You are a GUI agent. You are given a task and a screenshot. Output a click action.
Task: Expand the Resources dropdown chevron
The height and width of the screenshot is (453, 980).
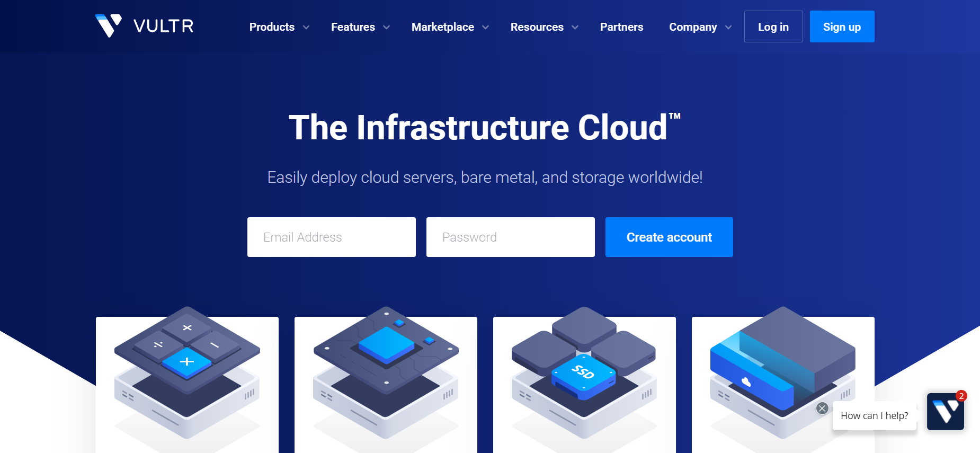point(575,27)
